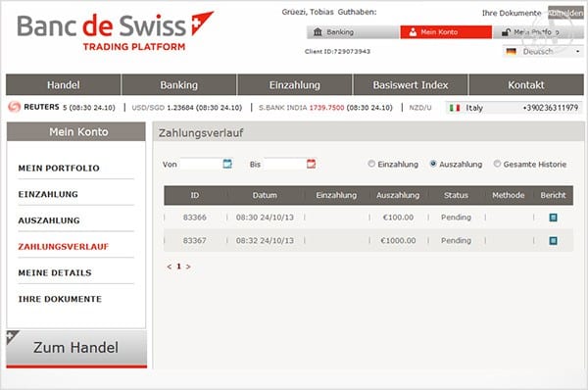Open the Kontakt menu tab
The width and height of the screenshot is (588, 390).
[x=526, y=84]
